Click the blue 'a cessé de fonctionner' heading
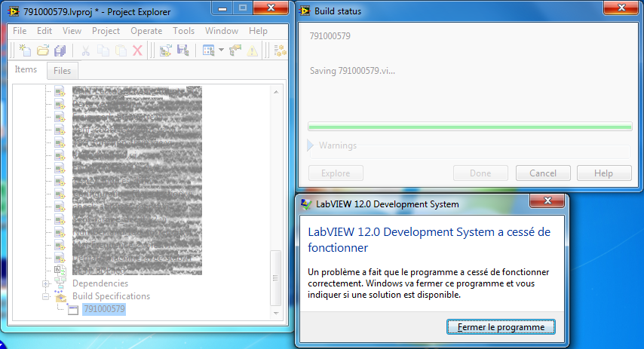 coord(429,240)
